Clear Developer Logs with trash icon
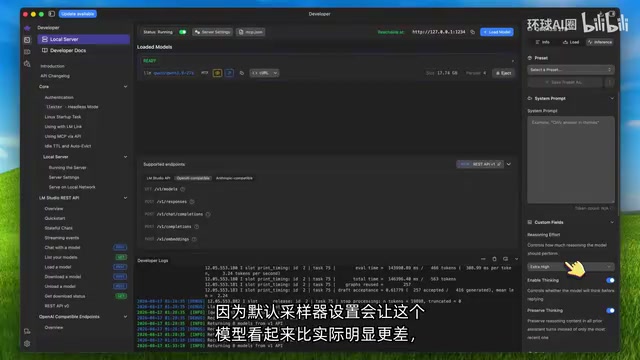 point(494,259)
